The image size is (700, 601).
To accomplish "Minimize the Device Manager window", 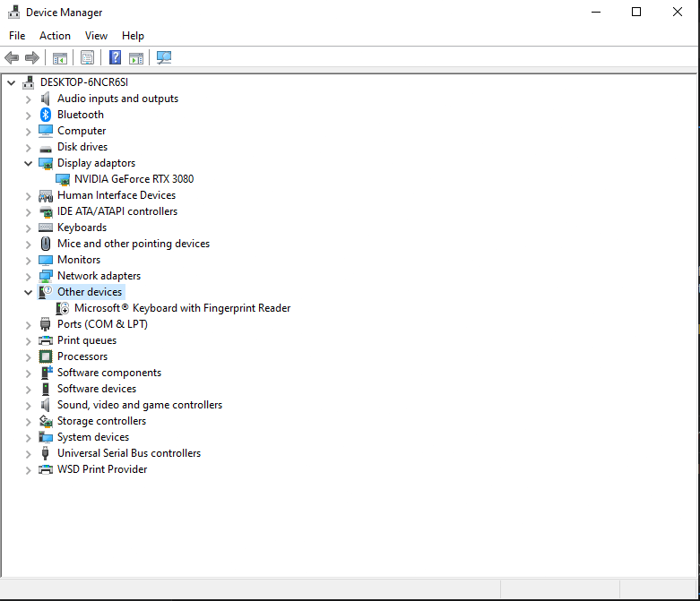I will [596, 12].
